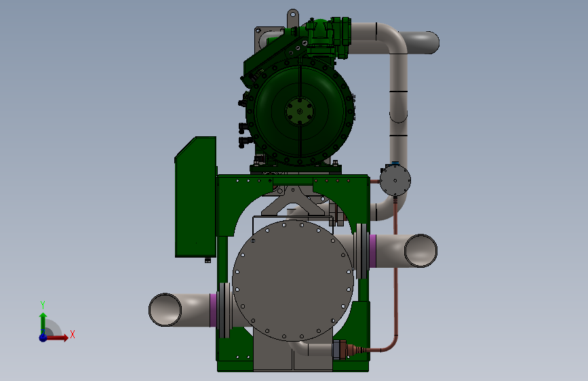Select the purple gasket on left pipe flange
Viewport: 588px width, 381px height.
pos(213,310)
